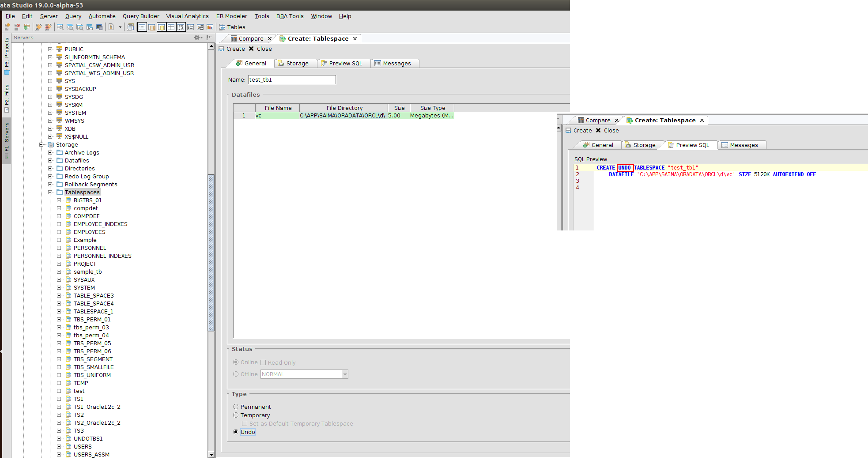
Task: Open the F3: Projects side tab
Action: pos(7,56)
